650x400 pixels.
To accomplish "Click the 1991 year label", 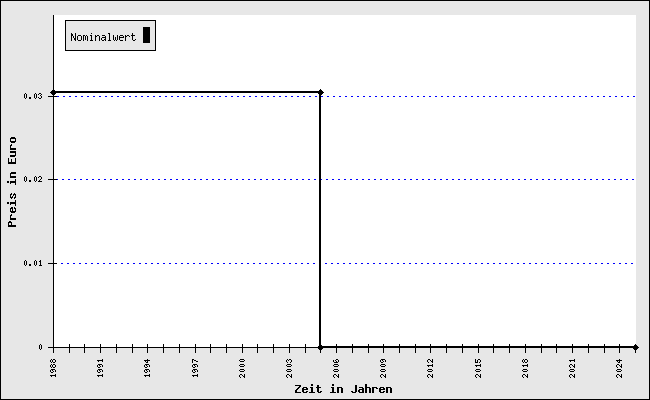I will [x=100, y=368].
